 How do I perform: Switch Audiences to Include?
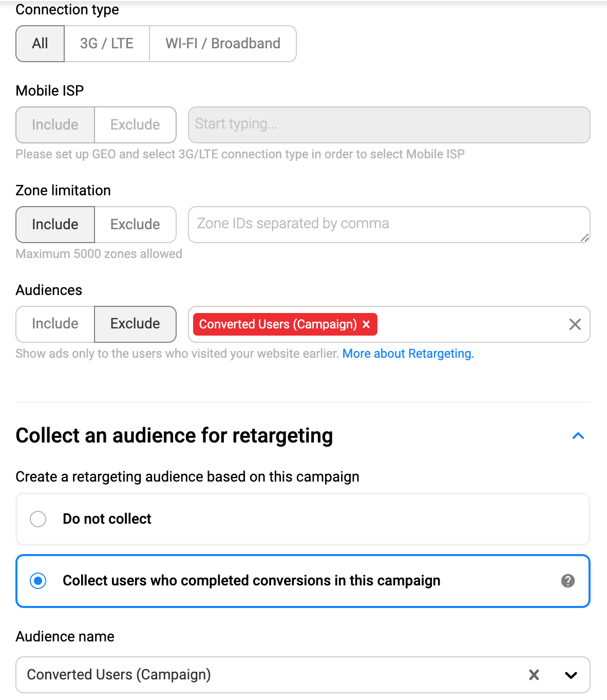point(55,324)
